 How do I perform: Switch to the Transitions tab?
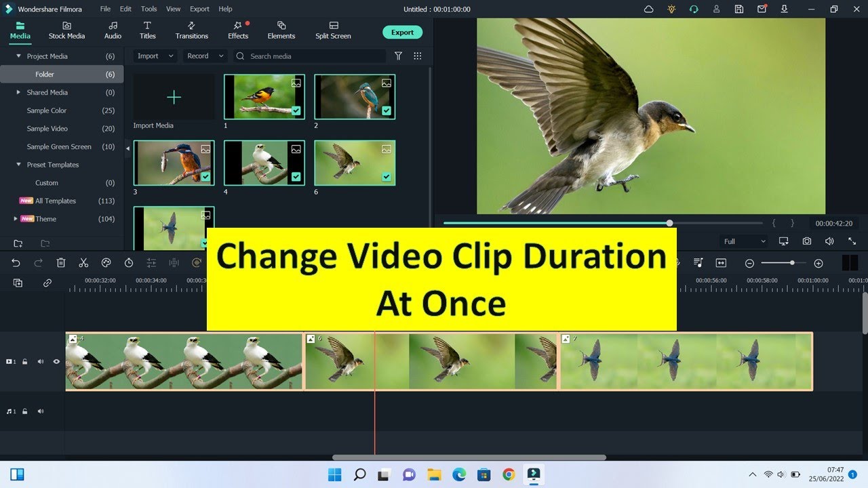pos(192,30)
